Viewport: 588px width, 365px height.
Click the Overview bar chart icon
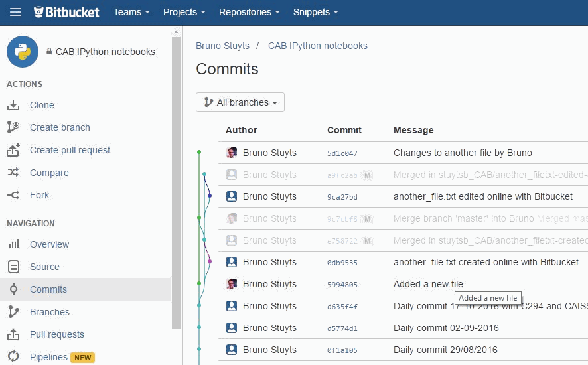(13, 244)
